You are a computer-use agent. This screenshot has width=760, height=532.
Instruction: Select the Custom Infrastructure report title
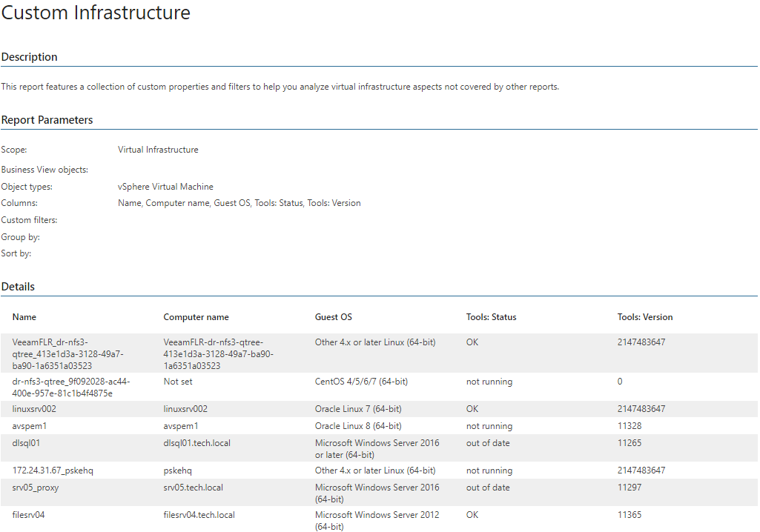(x=96, y=12)
